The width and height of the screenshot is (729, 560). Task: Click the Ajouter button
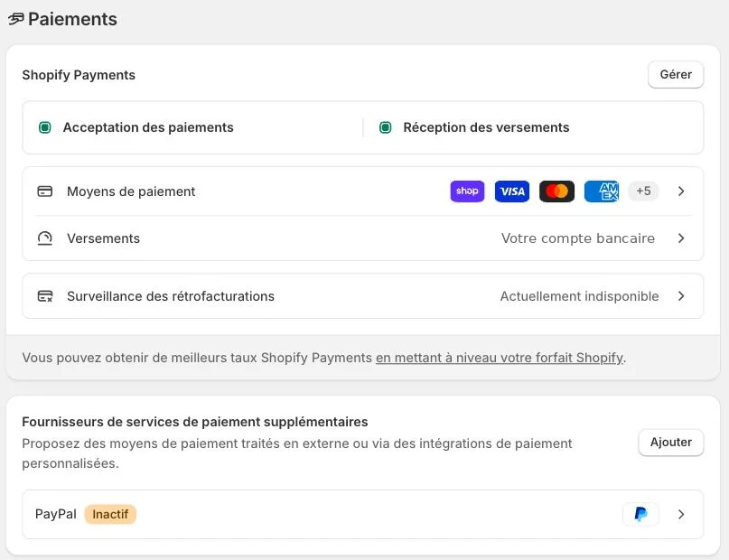pyautogui.click(x=671, y=443)
